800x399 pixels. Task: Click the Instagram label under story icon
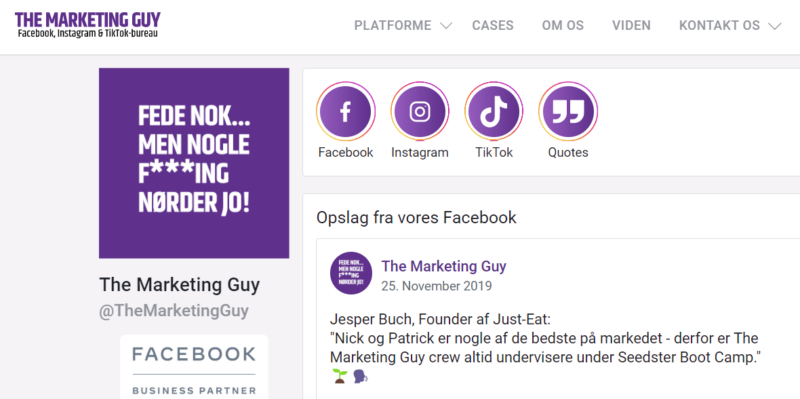[420, 153]
